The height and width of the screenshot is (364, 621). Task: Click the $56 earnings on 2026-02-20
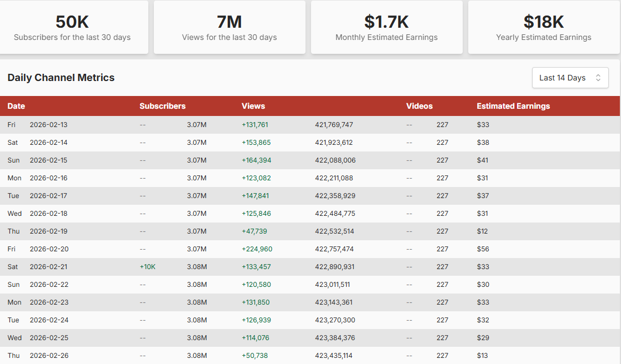tap(483, 249)
